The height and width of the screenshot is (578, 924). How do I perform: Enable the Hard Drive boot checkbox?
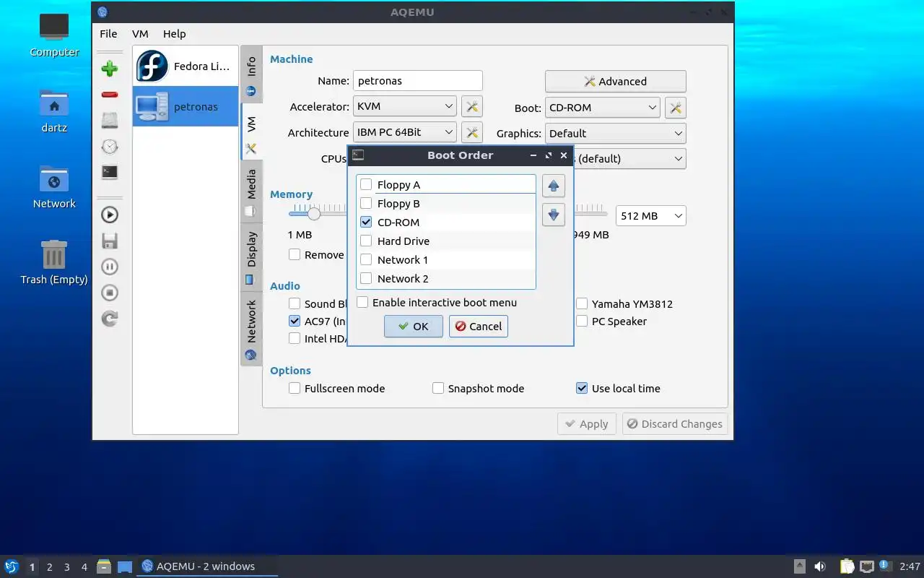click(366, 241)
